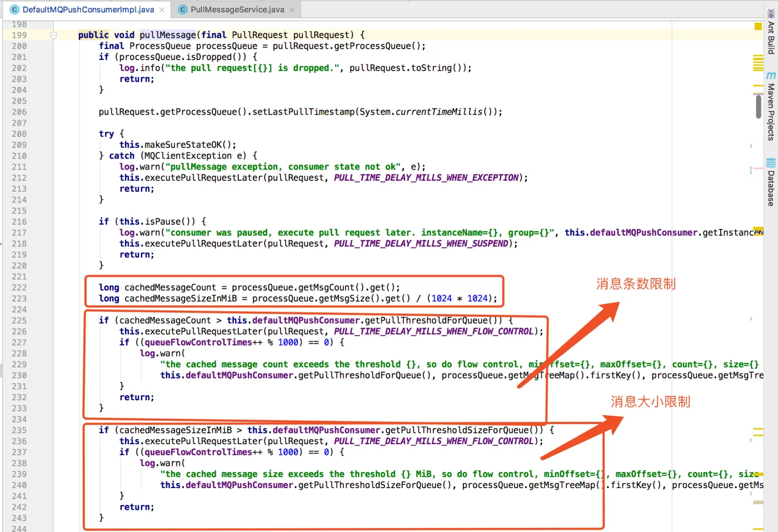The width and height of the screenshot is (778, 532).
Task: Switch to DefaultMQPushConsumerImpl.java tab
Action: tap(88, 9)
